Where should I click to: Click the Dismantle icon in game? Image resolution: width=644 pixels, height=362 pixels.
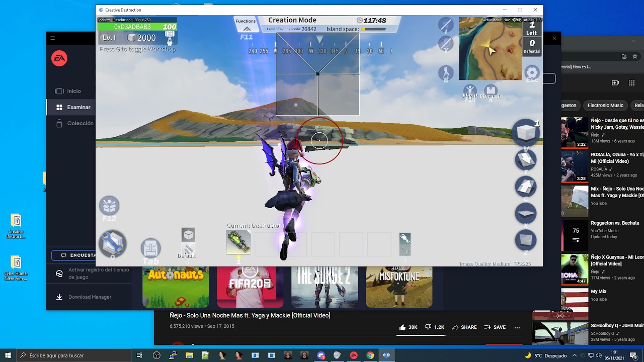coord(491,92)
